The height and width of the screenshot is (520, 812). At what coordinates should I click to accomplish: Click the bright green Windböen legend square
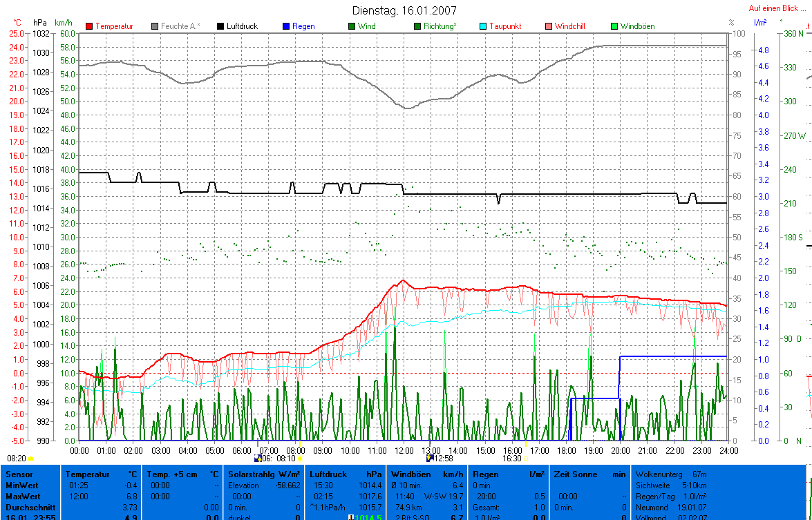[614, 26]
